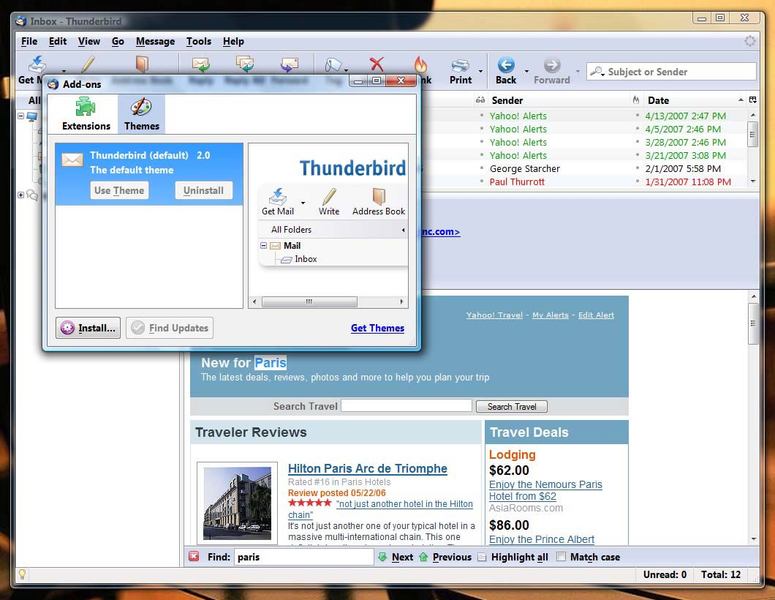
Task: Click the Uninstall theme button
Action: coord(204,190)
